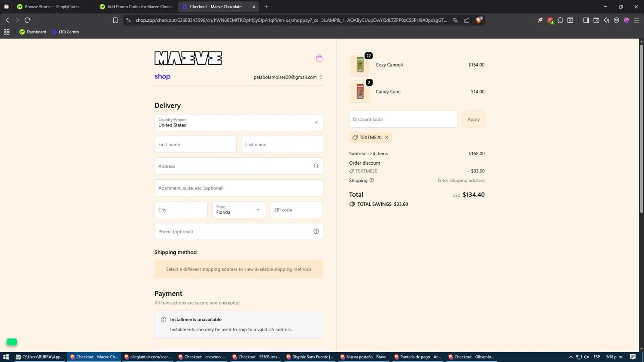
Task: Open the browser extensions puzzle icon
Action: tap(560, 20)
